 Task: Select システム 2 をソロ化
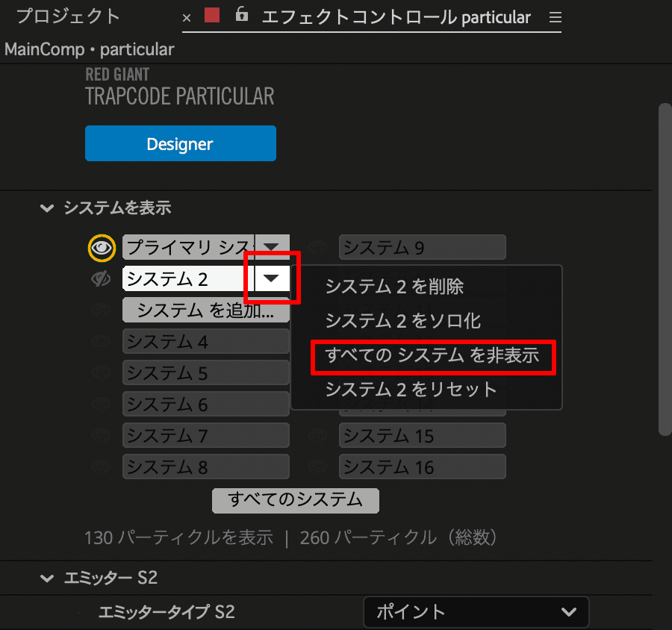[x=401, y=322]
